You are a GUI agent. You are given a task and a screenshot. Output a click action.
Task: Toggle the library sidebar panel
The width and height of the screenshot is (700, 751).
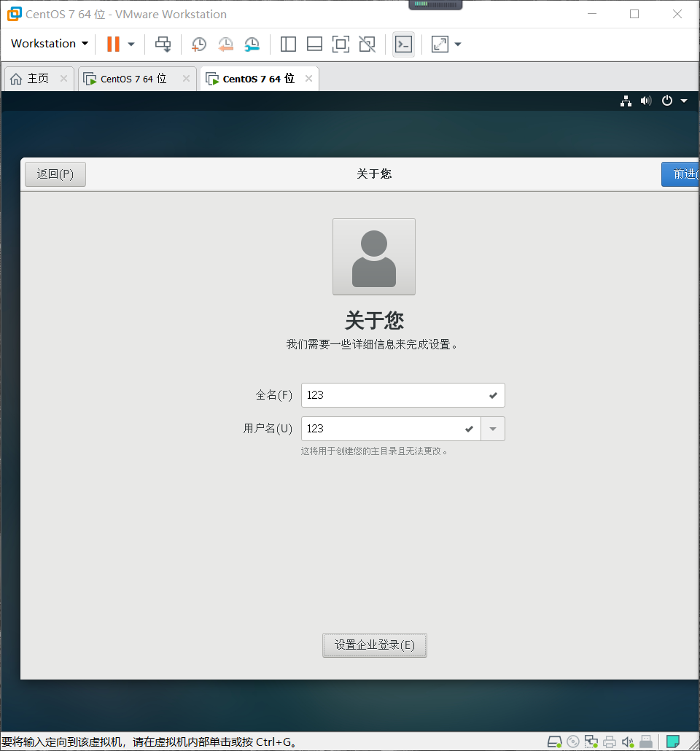pyautogui.click(x=288, y=44)
